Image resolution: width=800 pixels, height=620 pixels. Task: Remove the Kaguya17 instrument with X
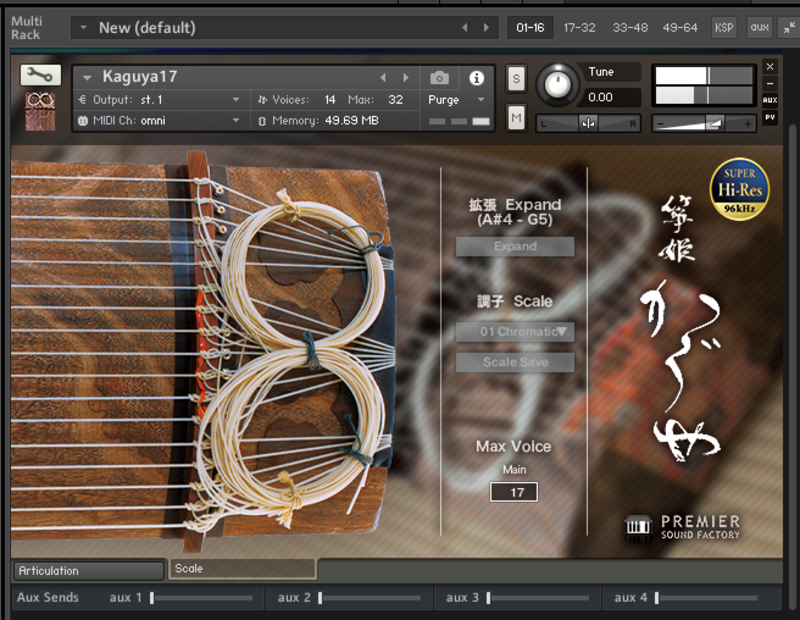770,66
